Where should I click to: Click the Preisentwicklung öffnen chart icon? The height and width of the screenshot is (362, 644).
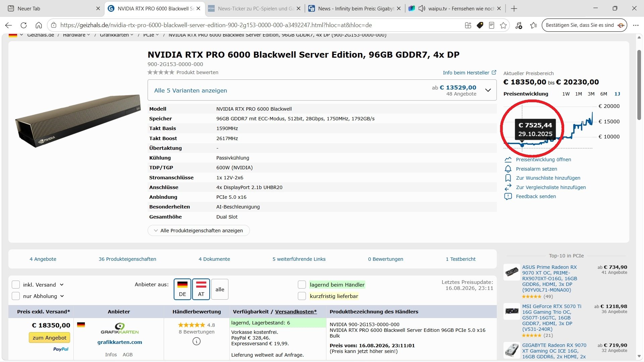[508, 160]
